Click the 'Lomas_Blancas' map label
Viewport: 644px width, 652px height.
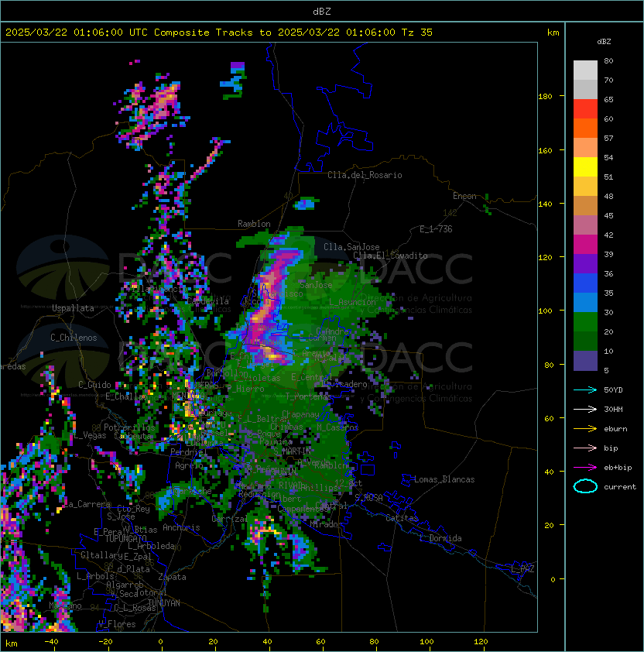[444, 479]
